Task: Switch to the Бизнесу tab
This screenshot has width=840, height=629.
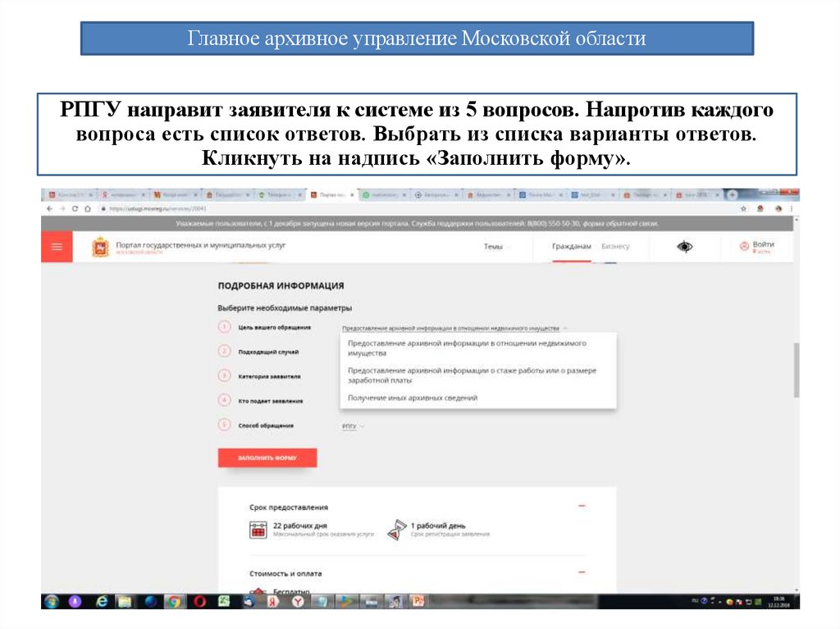Action: [x=615, y=246]
